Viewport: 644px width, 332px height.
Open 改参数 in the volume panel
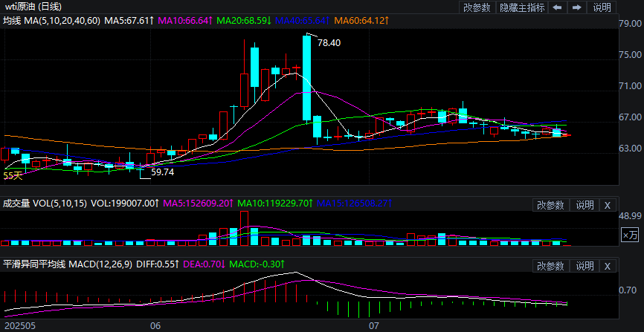tap(551, 205)
